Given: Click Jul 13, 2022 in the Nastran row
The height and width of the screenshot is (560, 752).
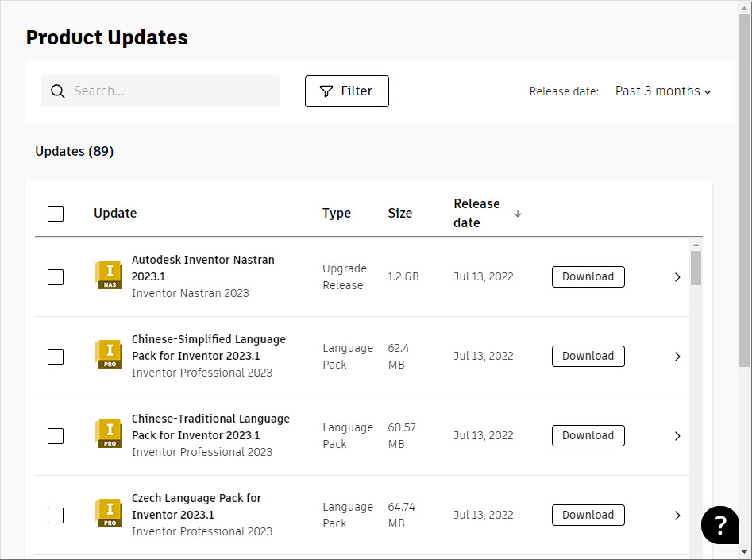Looking at the screenshot, I should [x=484, y=277].
